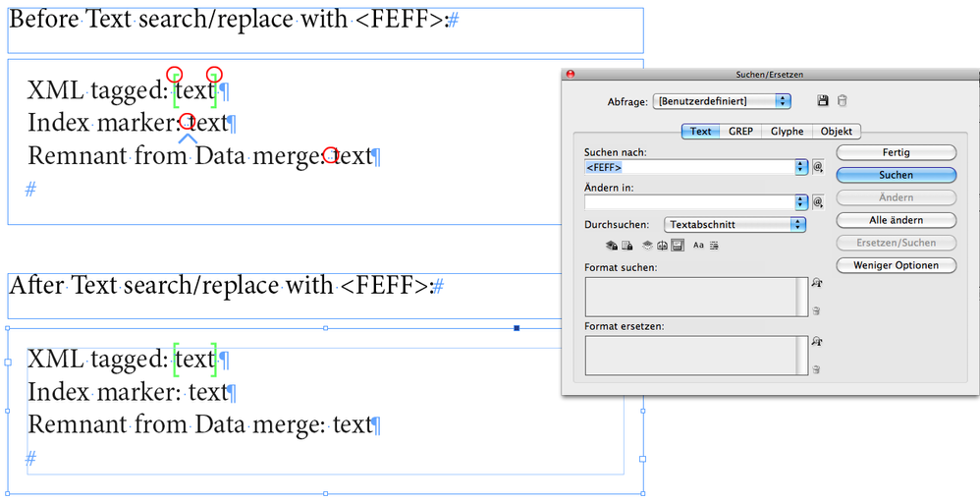Switch to the GREP tab

(x=740, y=132)
